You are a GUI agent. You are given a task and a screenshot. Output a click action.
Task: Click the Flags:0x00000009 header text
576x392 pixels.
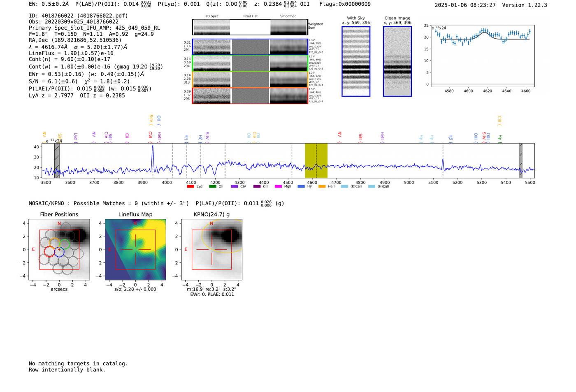pyautogui.click(x=345, y=4)
